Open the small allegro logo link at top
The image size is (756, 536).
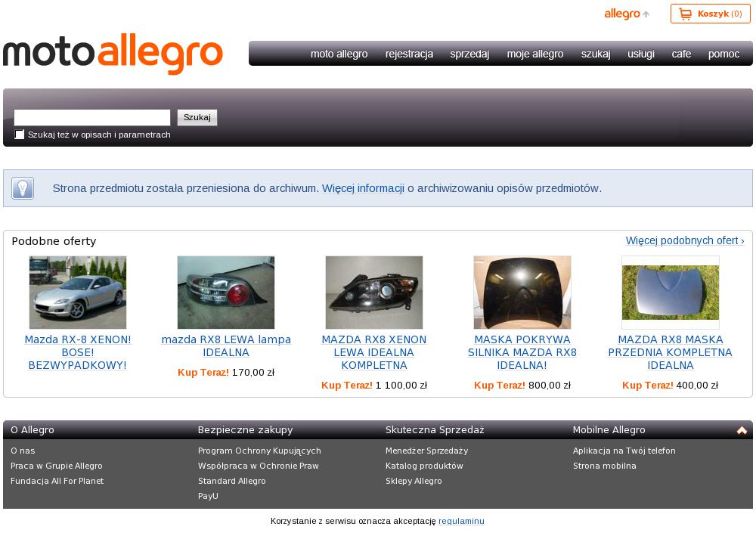[627, 14]
